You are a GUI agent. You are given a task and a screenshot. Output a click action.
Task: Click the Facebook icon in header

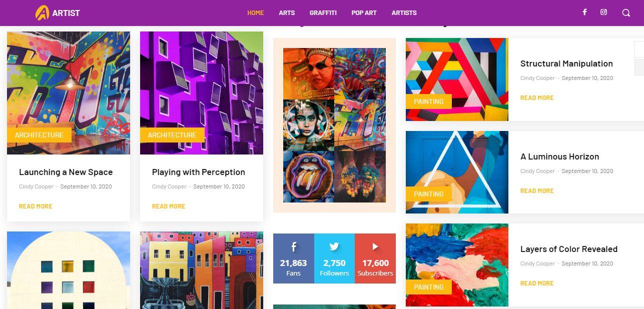[584, 12]
